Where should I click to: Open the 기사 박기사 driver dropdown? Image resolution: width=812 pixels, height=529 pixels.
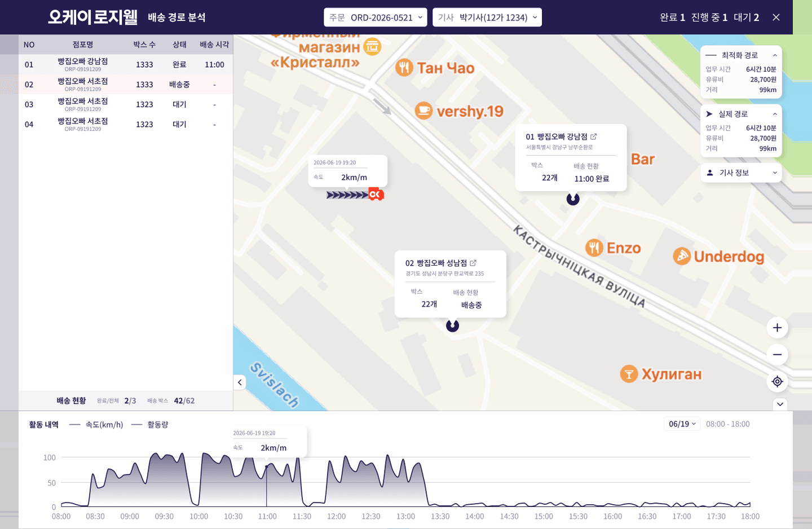(487, 17)
